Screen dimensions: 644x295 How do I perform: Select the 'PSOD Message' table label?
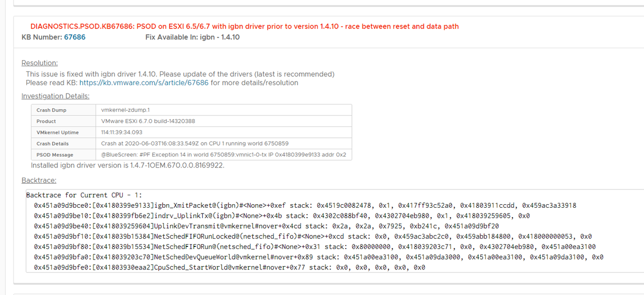coord(55,155)
